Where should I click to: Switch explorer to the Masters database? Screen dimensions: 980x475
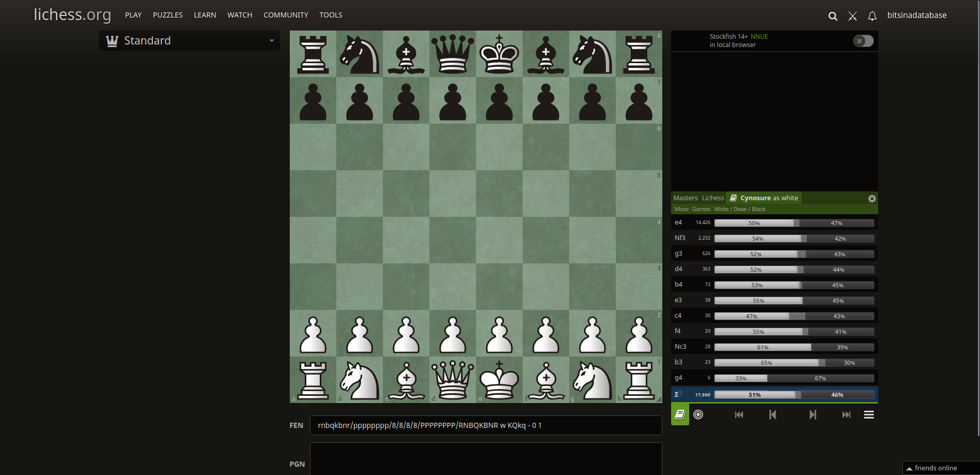pyautogui.click(x=686, y=198)
